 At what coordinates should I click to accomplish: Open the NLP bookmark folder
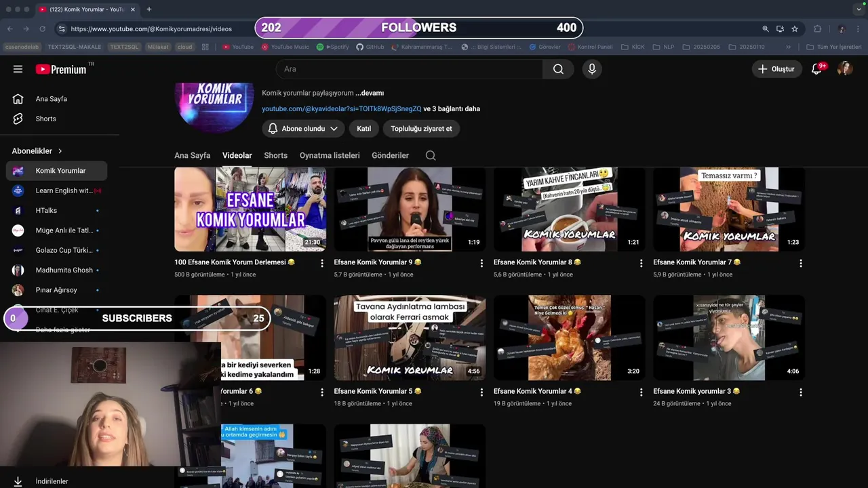click(x=663, y=47)
